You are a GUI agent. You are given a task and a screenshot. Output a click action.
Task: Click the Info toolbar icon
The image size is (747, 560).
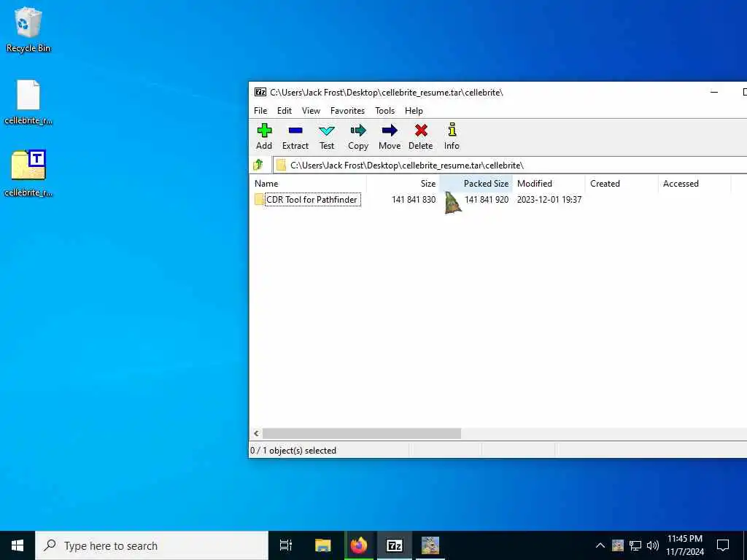(452, 136)
